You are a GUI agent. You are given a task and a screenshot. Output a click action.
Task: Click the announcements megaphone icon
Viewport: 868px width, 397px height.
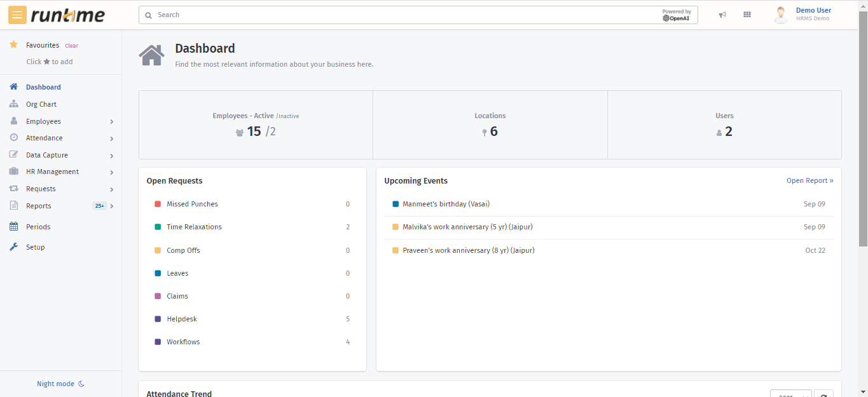(722, 15)
